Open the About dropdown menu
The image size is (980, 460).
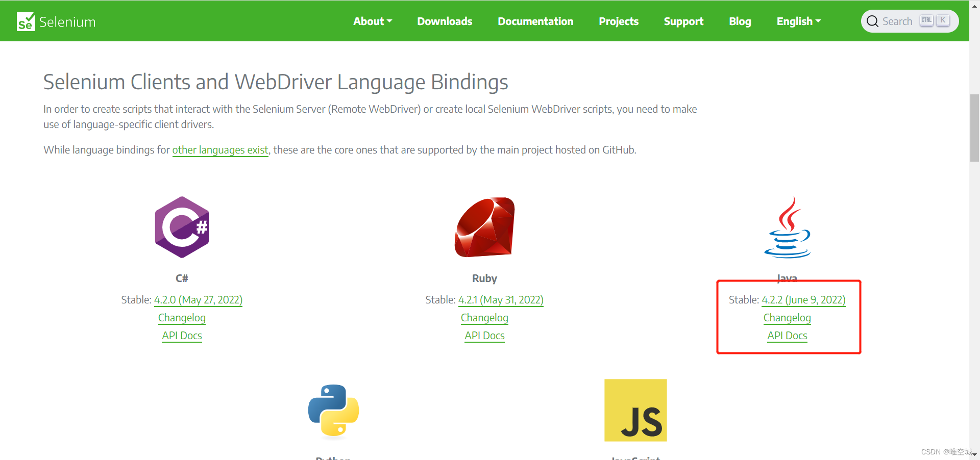[x=373, y=21]
